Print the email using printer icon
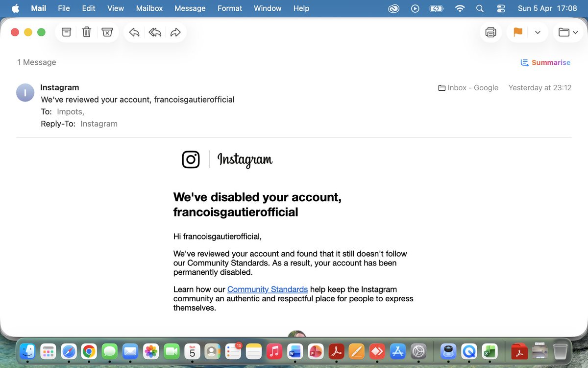This screenshot has height=368, width=588. pyautogui.click(x=490, y=32)
